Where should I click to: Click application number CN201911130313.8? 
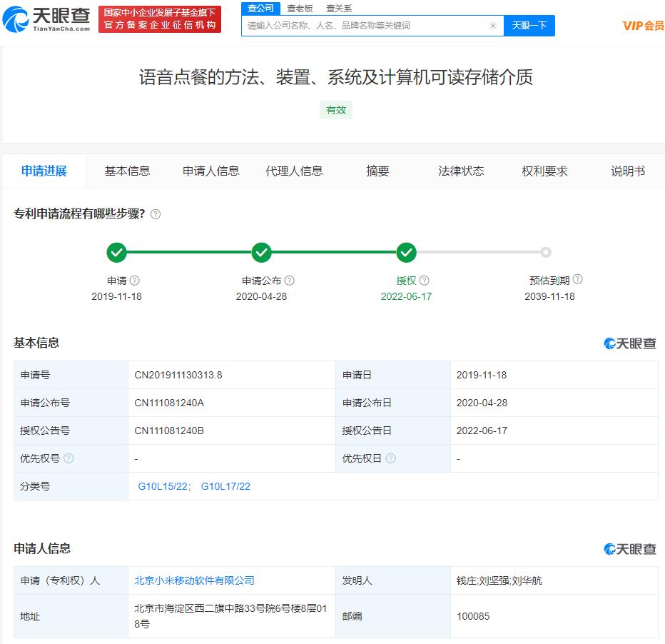click(x=178, y=375)
